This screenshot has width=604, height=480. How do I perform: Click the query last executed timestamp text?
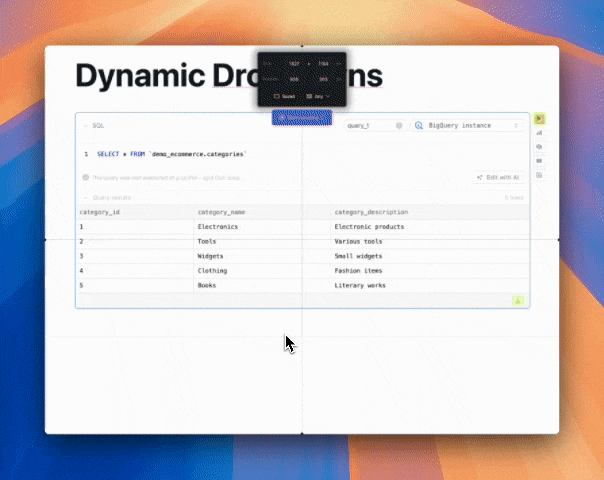pyautogui.click(x=166, y=178)
